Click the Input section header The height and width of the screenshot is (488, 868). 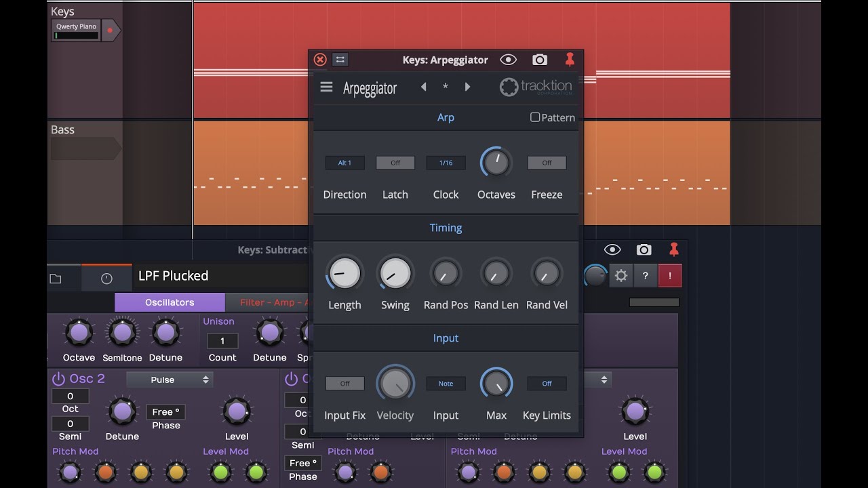pos(446,338)
